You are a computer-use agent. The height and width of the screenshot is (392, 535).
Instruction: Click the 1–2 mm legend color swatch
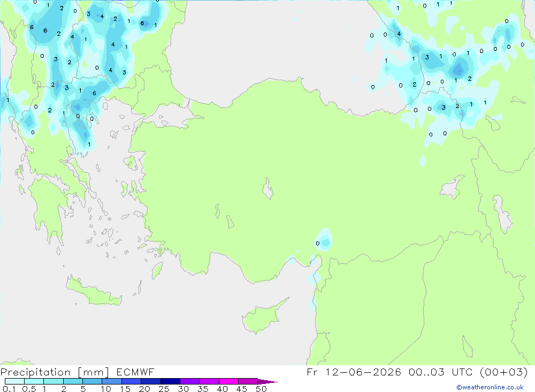tap(53, 381)
